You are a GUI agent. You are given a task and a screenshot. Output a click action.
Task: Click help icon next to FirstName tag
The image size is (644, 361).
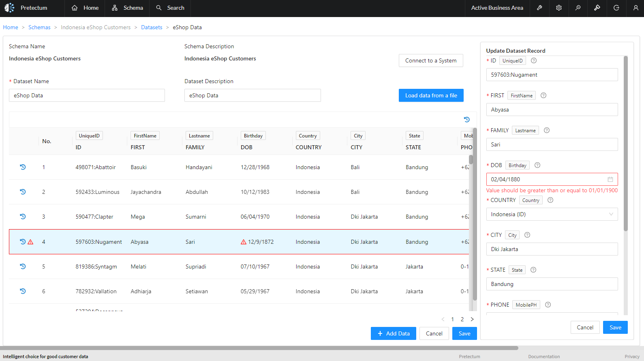[x=543, y=95]
